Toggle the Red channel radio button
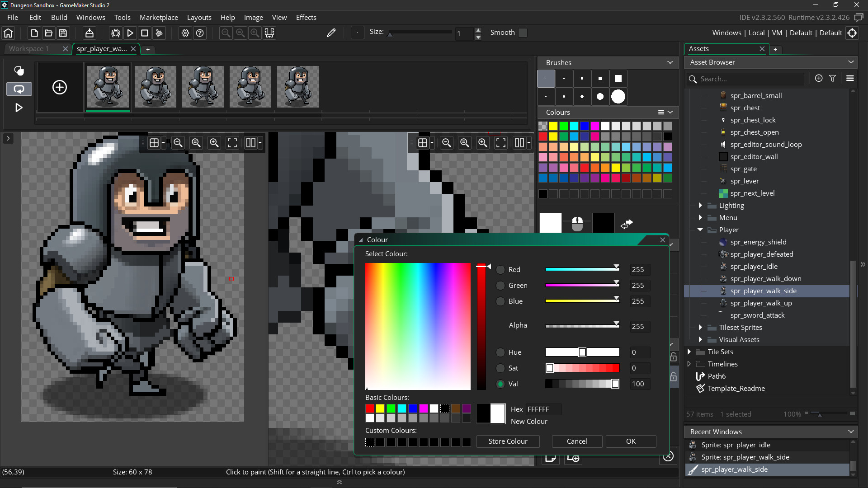 (x=500, y=269)
